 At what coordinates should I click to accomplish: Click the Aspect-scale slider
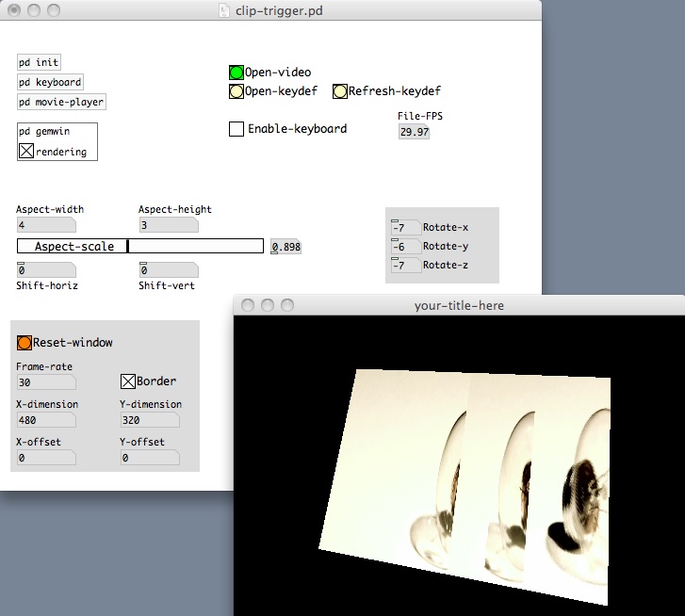pos(140,246)
